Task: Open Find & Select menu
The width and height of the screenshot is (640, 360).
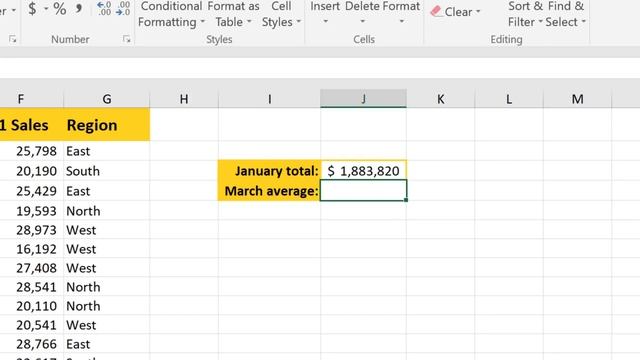Action: point(566,14)
